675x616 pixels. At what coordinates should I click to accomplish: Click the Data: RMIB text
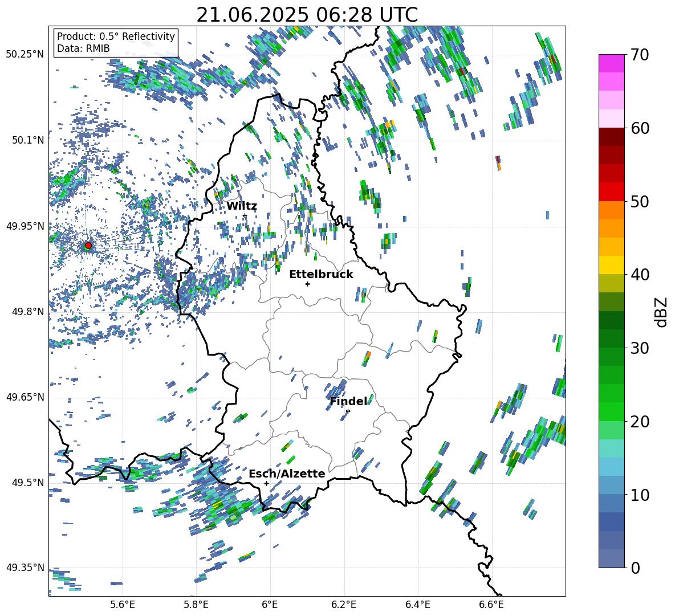[x=83, y=48]
